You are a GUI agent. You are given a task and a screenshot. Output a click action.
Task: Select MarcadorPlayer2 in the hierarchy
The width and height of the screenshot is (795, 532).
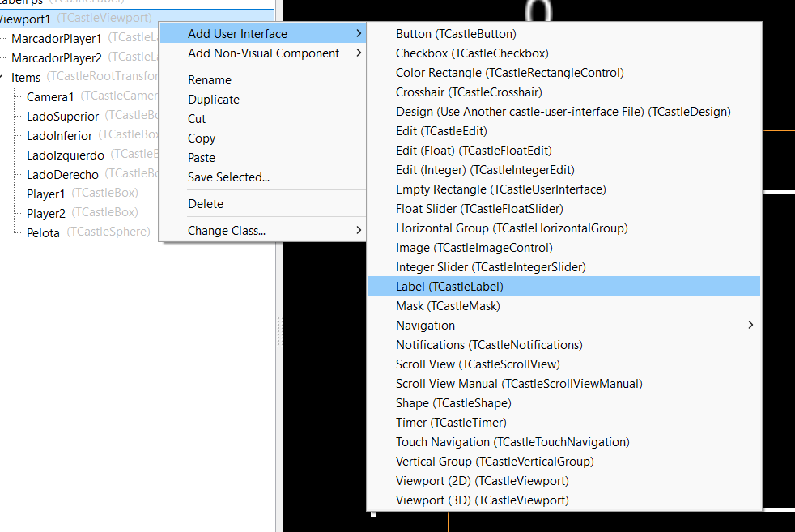click(57, 57)
